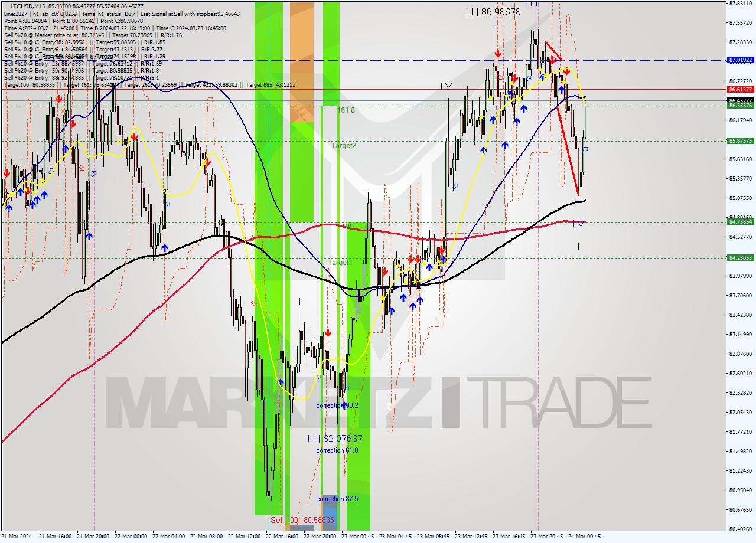
Task: Click the 'I V' wave label
Action: pyautogui.click(x=446, y=86)
